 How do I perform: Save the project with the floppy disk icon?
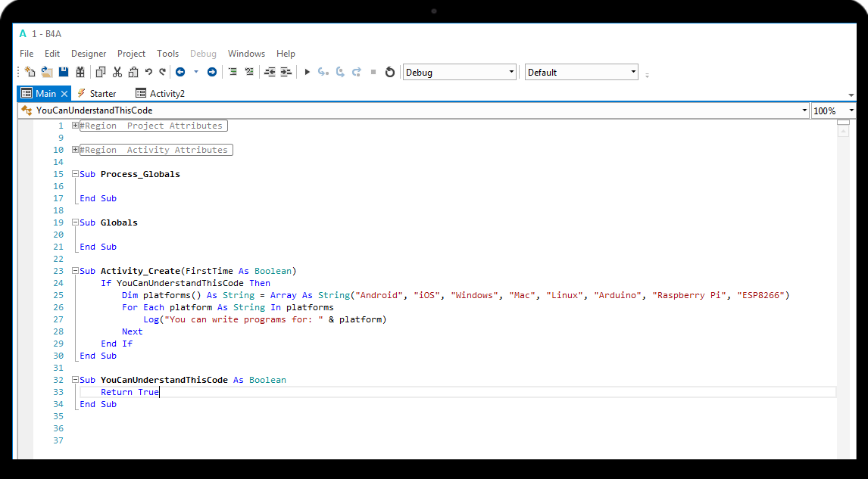pos(64,72)
